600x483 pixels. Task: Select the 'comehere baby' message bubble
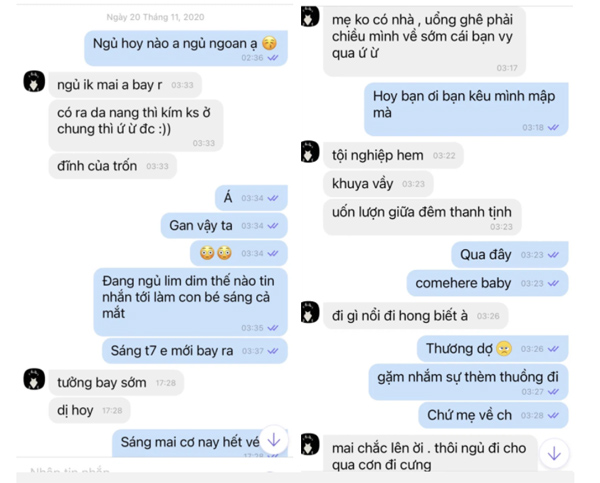[487, 283]
